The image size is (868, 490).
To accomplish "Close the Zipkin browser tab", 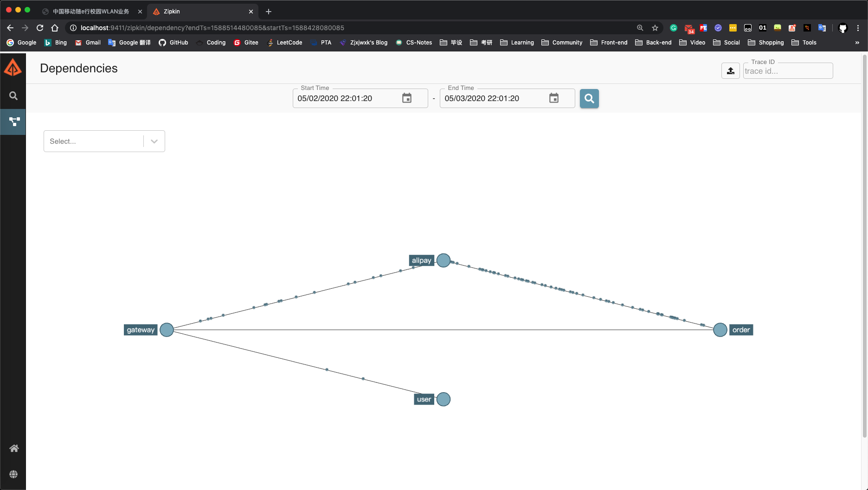I will click(x=251, y=12).
